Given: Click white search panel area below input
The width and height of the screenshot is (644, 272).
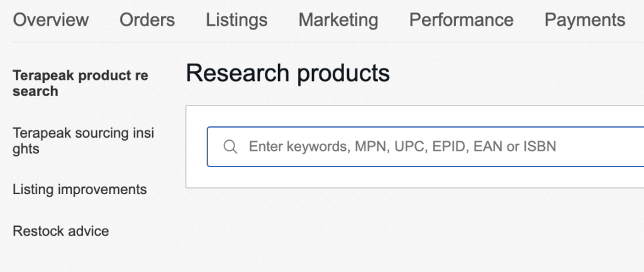Looking at the screenshot, I should (x=415, y=177).
